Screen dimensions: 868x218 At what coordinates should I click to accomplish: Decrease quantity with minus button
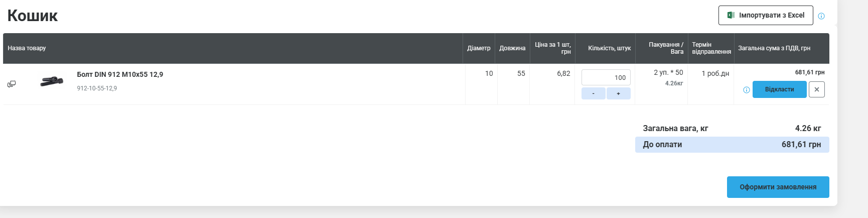click(x=593, y=93)
